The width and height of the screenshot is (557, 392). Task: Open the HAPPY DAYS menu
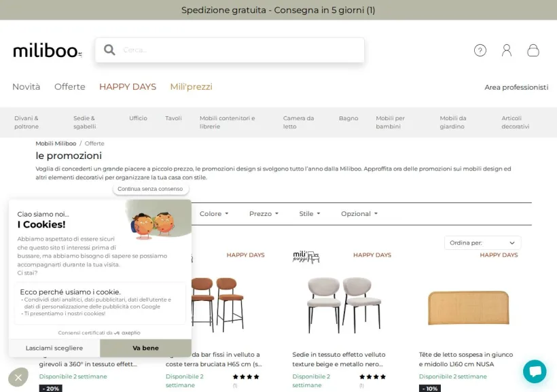128,87
